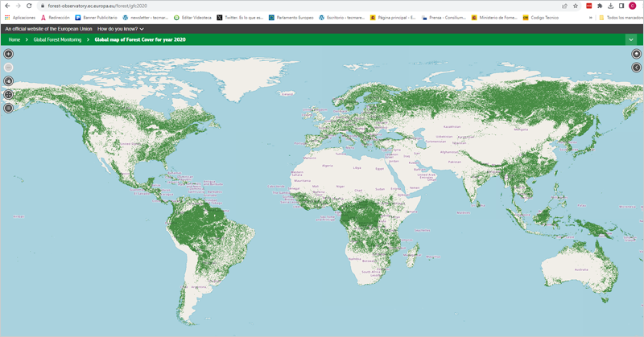Reload the page in browser
The width and height of the screenshot is (644, 337).
coord(30,6)
